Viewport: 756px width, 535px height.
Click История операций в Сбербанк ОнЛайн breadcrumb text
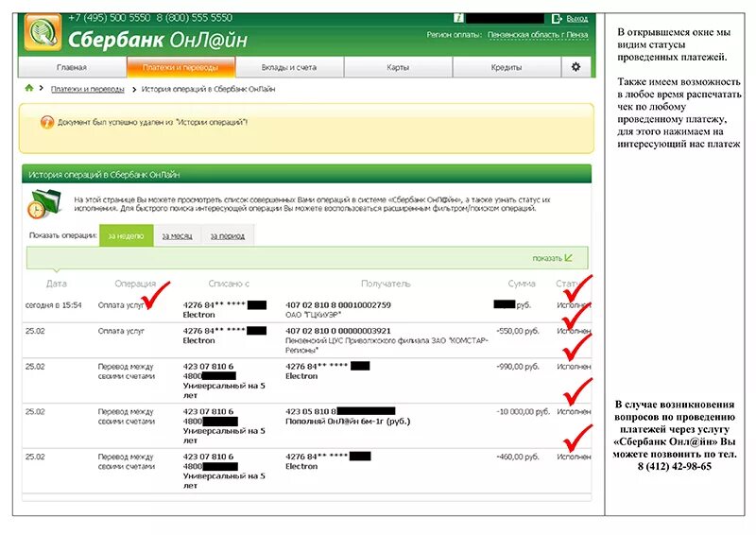point(208,89)
